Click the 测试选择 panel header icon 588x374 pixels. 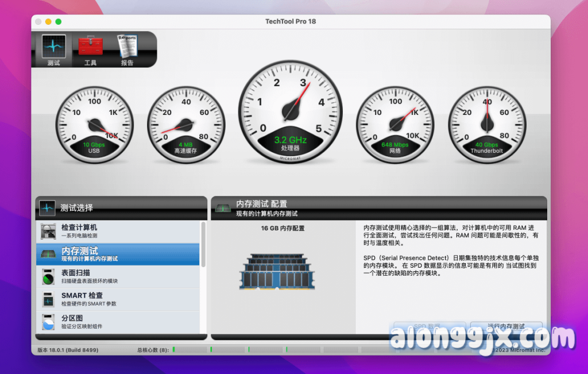(48, 208)
